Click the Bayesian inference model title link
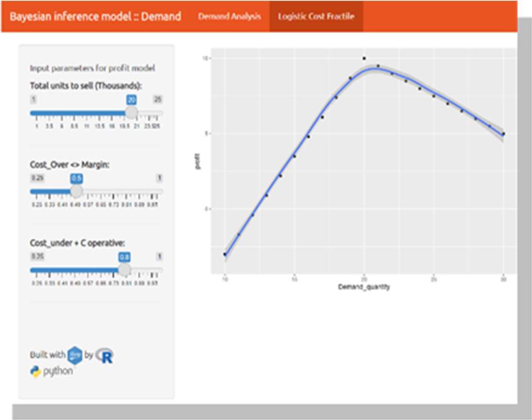Screen dimensions: 532x420 [x=95, y=16]
